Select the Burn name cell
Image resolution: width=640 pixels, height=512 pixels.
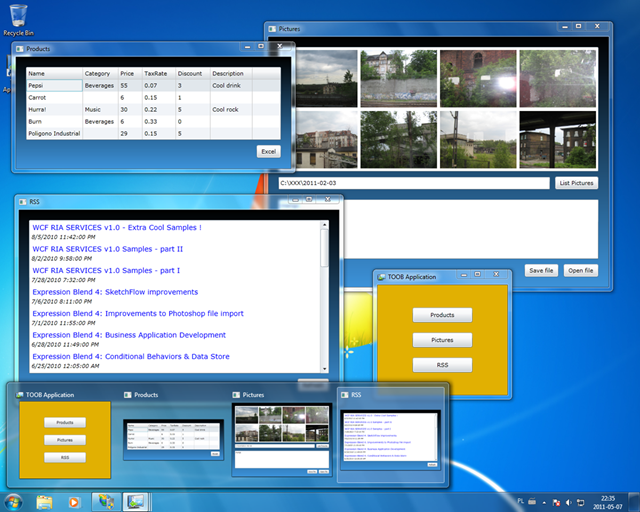pos(54,121)
